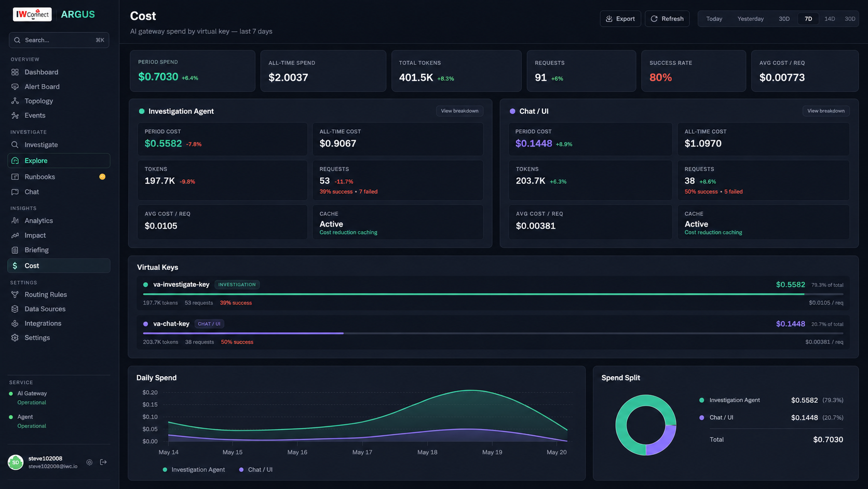This screenshot has width=868, height=489.
Task: Click the '39% success • 7 failed' text
Action: coord(348,192)
